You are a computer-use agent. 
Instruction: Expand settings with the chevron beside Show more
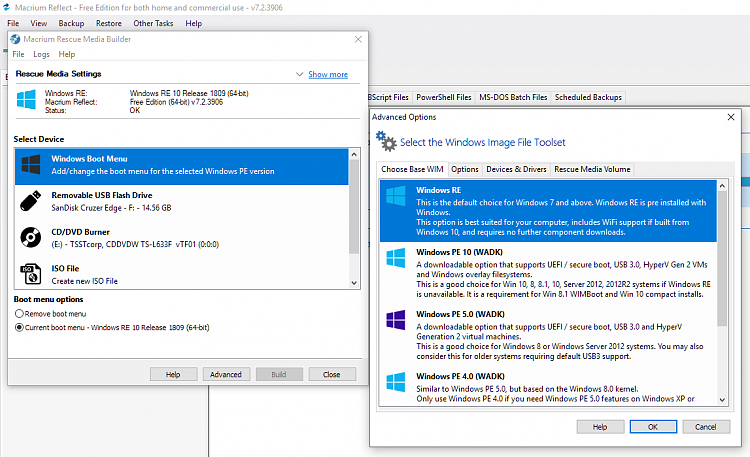(299, 74)
